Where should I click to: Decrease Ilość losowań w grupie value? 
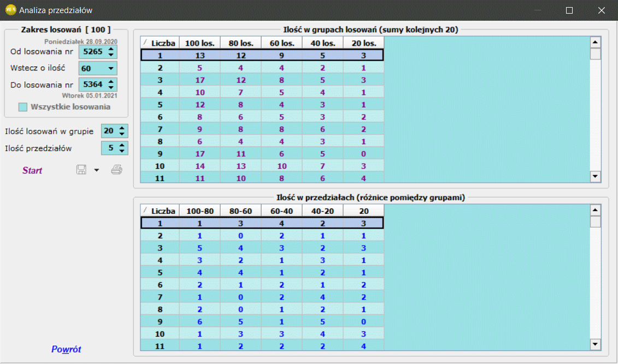122,133
